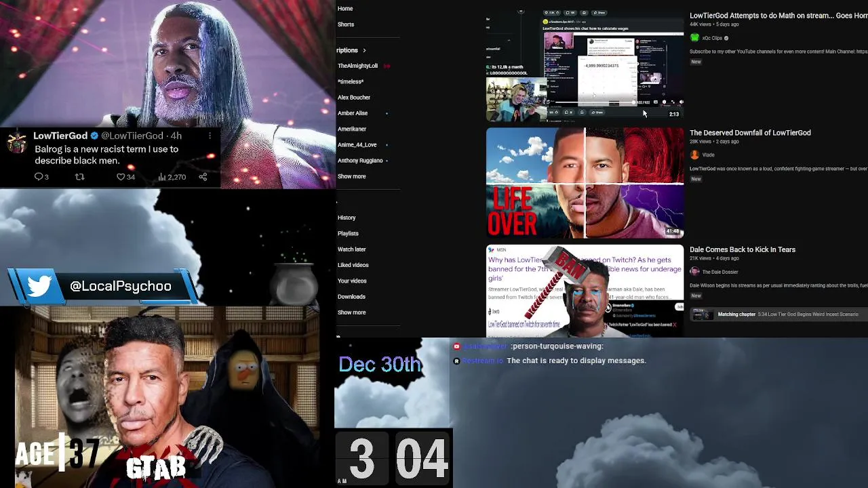868x488 pixels.
Task: Open 'The Deserved Downfall of LowTierGod' title
Action: (750, 133)
